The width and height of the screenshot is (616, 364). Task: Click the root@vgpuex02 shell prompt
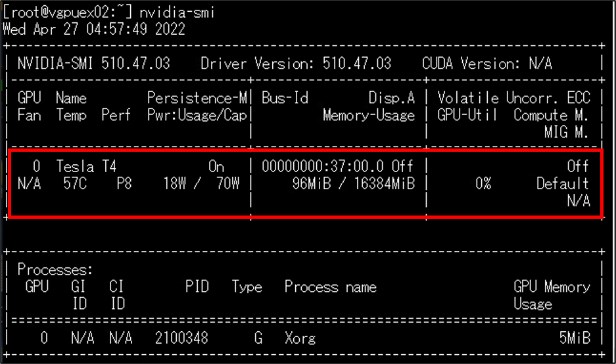[69, 12]
